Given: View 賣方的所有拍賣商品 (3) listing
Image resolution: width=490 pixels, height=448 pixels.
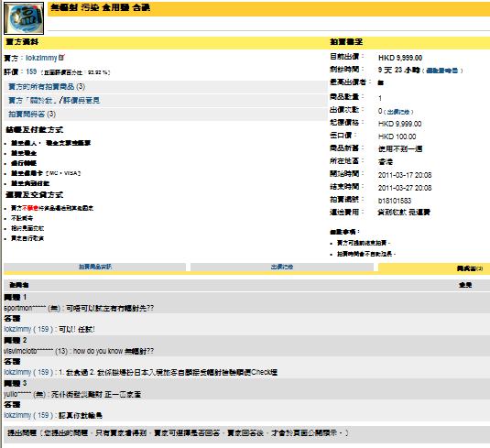Looking at the screenshot, I should (x=47, y=87).
